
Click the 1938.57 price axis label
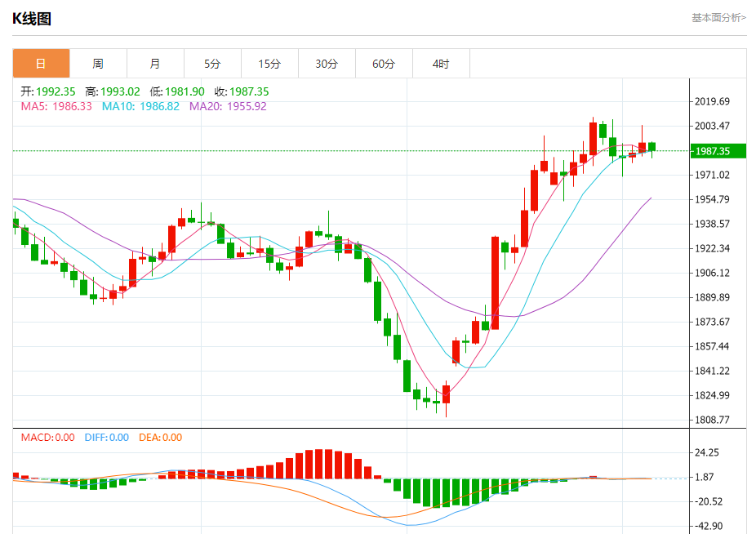(712, 224)
